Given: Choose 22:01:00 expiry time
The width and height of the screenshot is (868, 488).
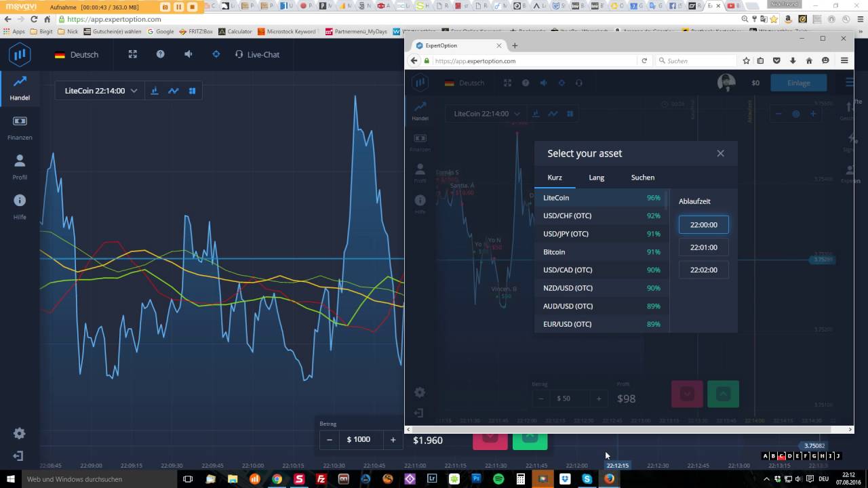Looking at the screenshot, I should pyautogui.click(x=704, y=247).
